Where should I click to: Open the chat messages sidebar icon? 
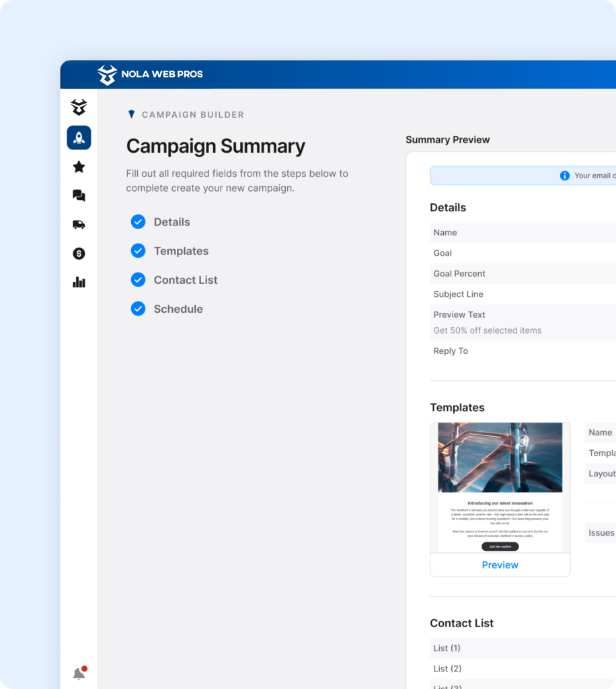pyautogui.click(x=79, y=196)
